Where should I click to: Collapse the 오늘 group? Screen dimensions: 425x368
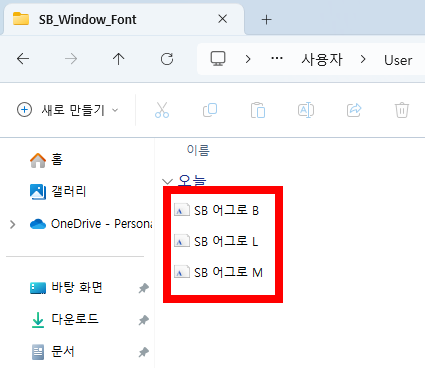(x=167, y=182)
